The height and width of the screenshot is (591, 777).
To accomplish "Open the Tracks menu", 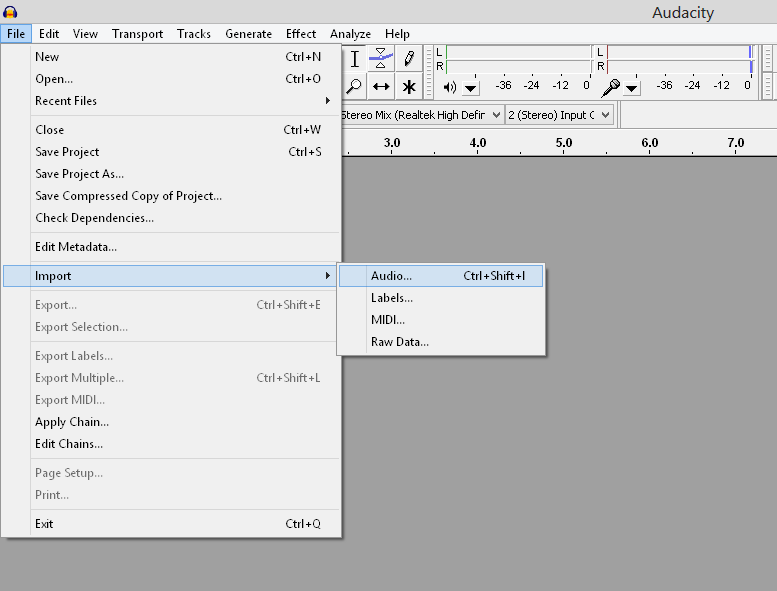I will pos(194,34).
